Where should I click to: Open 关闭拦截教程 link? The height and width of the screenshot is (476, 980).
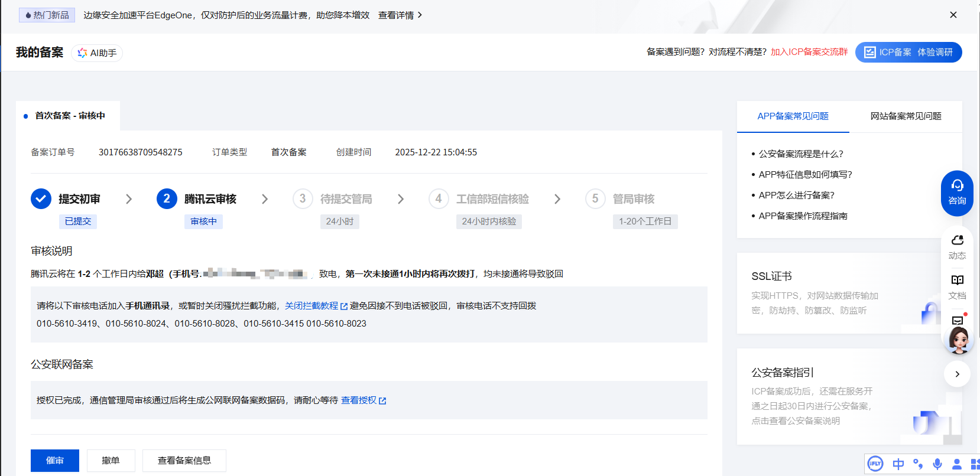(316, 306)
